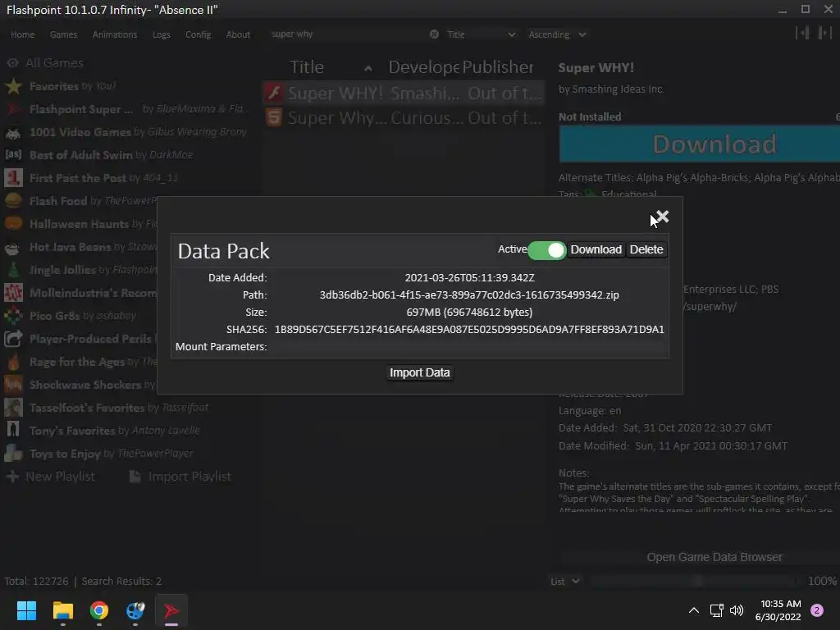The image size is (840, 630).
Task: Open Game Data Browser
Action: pyautogui.click(x=714, y=557)
